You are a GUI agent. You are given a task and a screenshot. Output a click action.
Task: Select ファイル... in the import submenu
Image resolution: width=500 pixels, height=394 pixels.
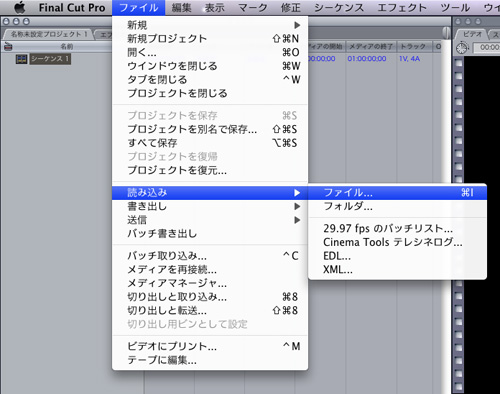coord(397,193)
